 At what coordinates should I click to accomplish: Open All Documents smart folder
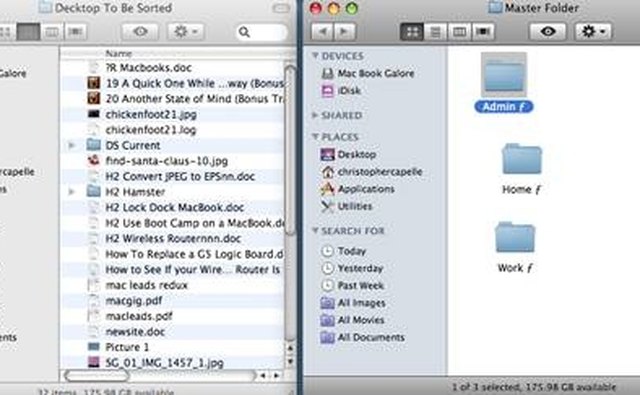(x=362, y=337)
